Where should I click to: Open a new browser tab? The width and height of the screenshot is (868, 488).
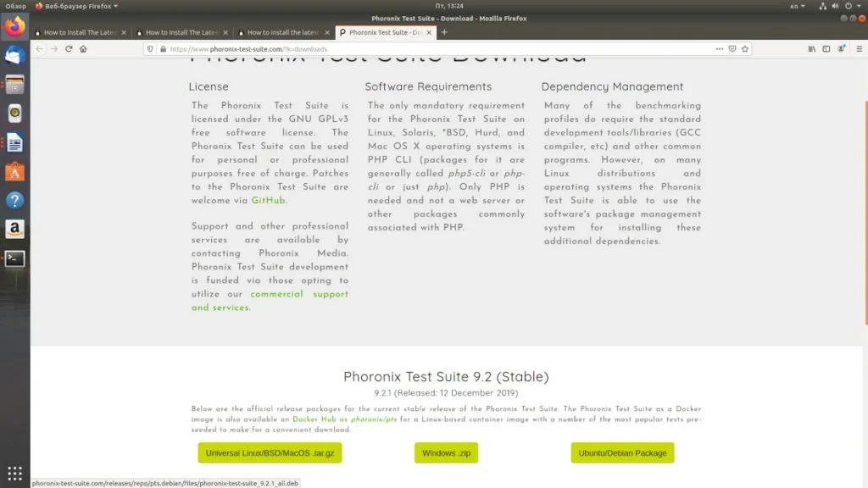tap(444, 32)
